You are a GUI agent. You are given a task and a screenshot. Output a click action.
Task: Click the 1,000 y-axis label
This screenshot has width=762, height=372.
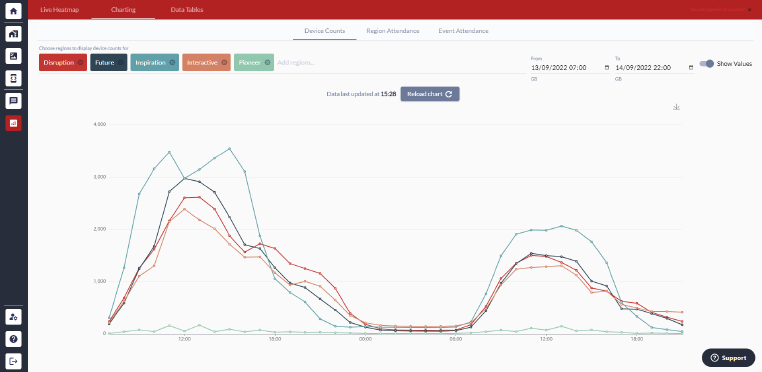(x=99, y=281)
